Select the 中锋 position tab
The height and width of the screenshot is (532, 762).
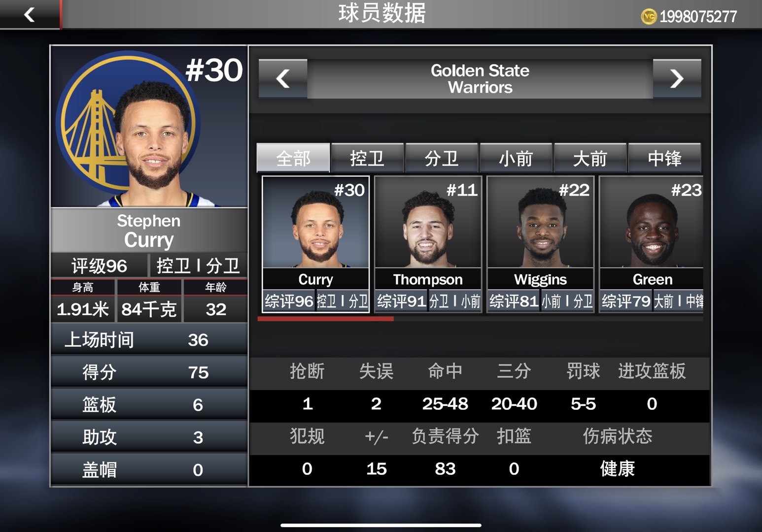[664, 158]
